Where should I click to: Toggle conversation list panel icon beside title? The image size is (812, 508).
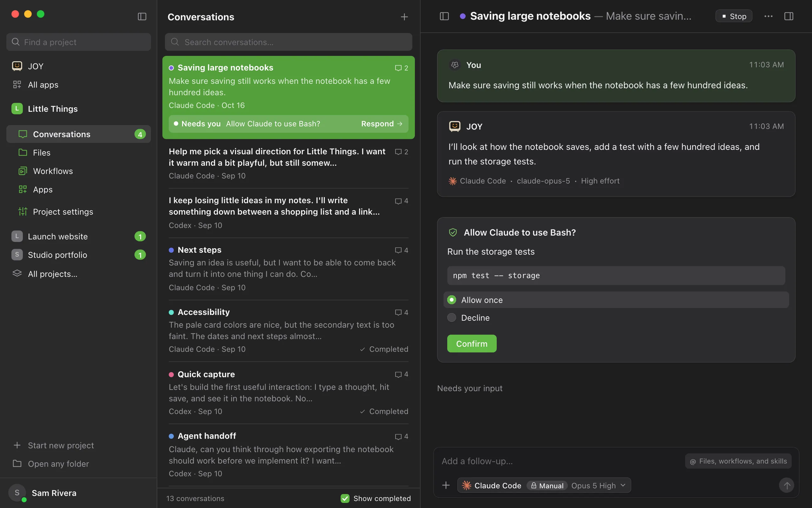point(444,16)
